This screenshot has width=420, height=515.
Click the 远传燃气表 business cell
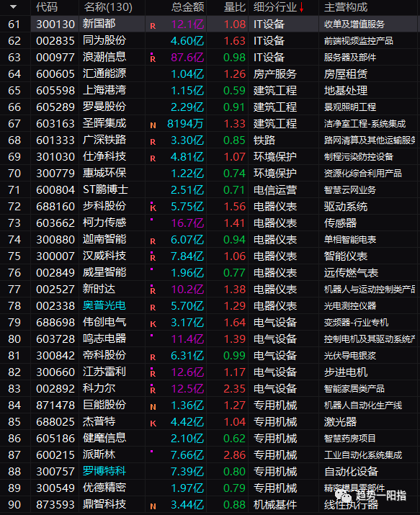[351, 272]
